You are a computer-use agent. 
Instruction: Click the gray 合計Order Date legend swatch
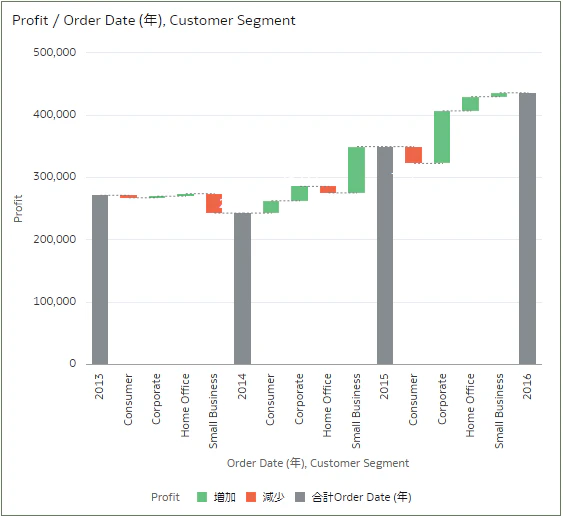300,497
